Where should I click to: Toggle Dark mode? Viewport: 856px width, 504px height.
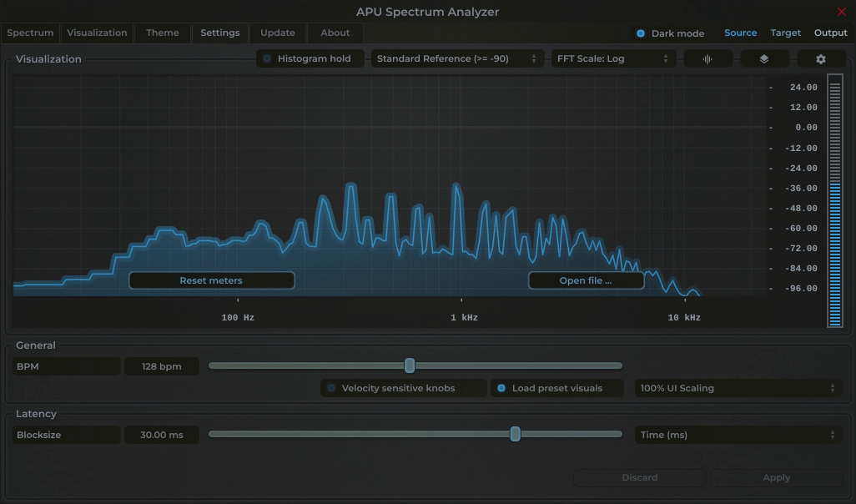[670, 33]
